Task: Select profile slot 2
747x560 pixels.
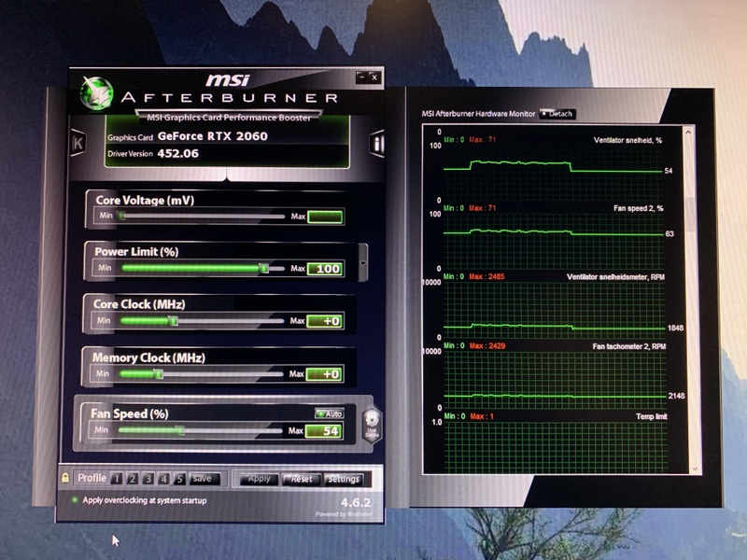Action: (x=132, y=479)
